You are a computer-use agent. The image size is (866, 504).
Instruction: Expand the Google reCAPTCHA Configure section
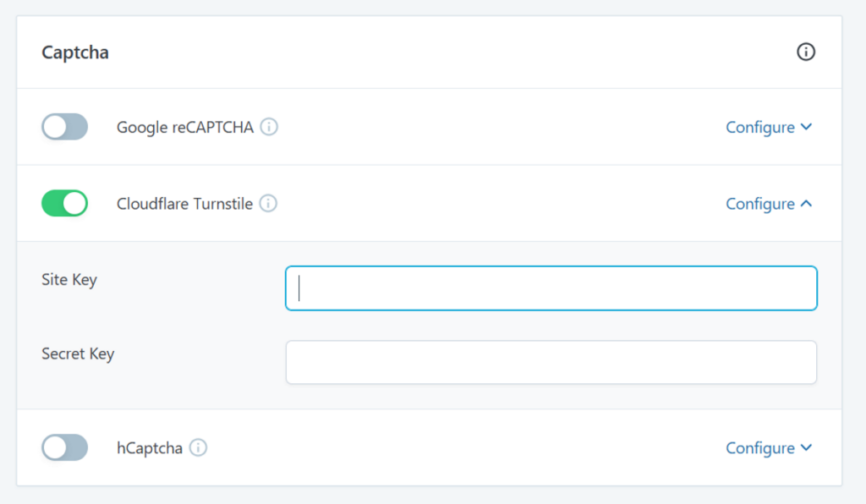(759, 127)
